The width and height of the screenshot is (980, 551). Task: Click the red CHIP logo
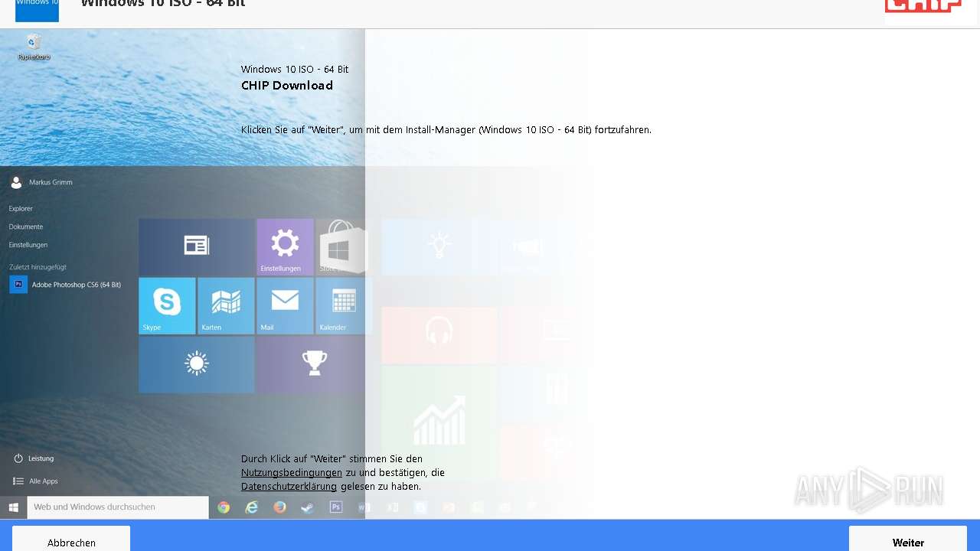coord(923,7)
